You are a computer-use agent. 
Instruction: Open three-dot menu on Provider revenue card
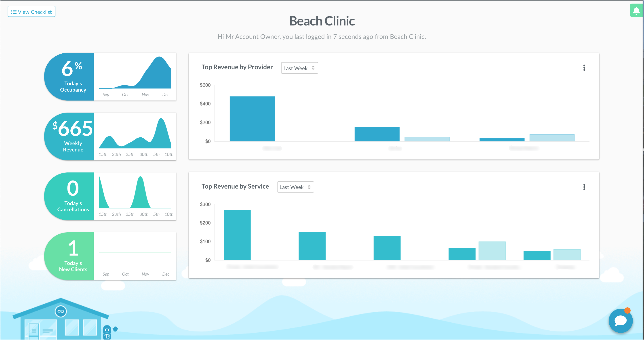click(x=584, y=68)
